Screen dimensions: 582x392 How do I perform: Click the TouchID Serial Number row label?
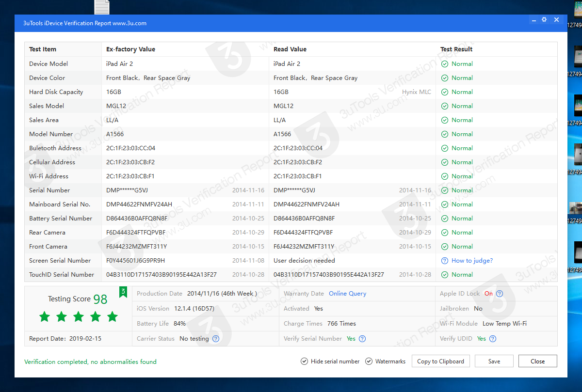tap(62, 275)
